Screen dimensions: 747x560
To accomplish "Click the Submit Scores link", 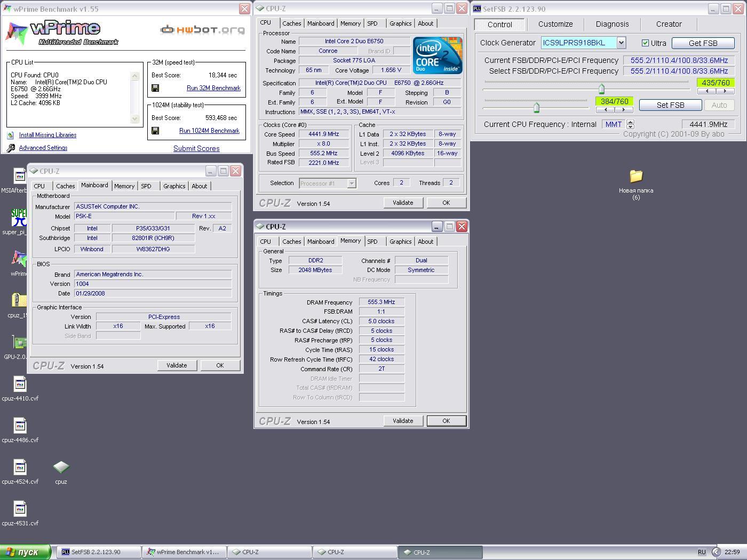I will tap(196, 148).
